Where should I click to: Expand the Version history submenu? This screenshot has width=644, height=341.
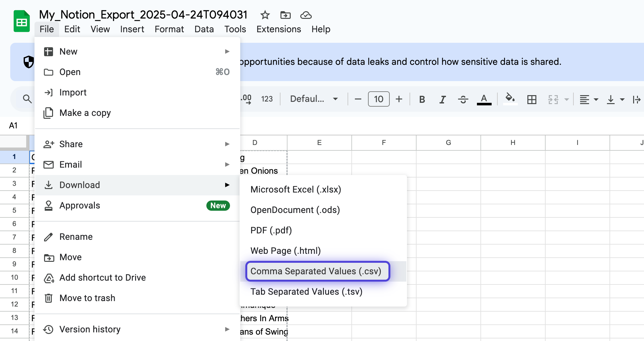[137, 329]
